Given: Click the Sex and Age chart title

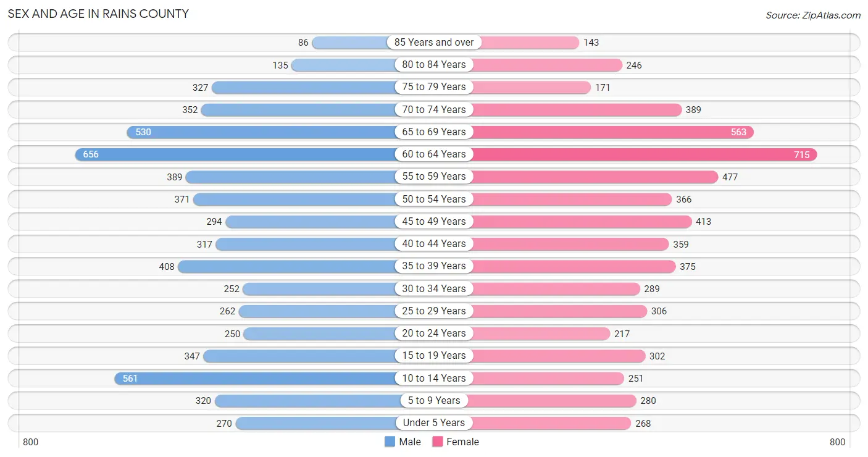Looking at the screenshot, I should [98, 14].
